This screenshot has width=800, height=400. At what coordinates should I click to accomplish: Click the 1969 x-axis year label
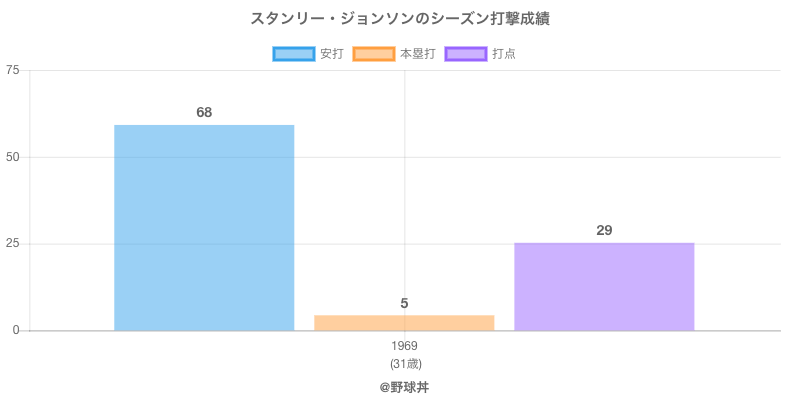point(404,346)
